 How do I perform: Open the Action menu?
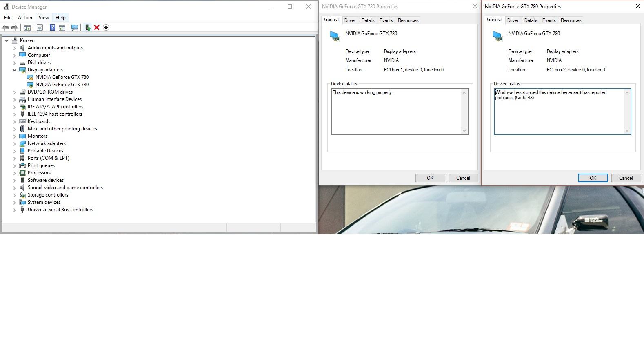coord(25,18)
